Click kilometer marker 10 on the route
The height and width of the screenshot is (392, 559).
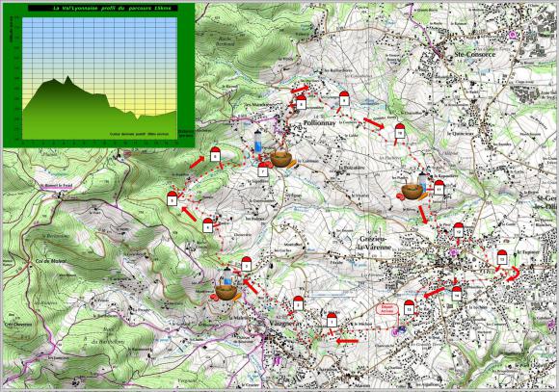[400, 131]
